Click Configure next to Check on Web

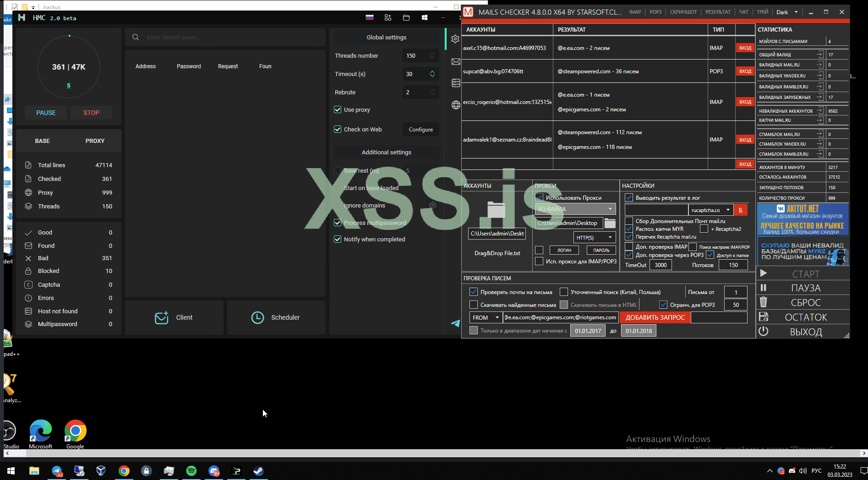[x=420, y=130]
